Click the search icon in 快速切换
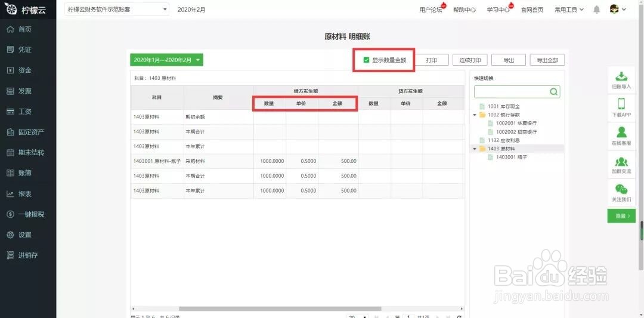644x318 pixels. (553, 92)
